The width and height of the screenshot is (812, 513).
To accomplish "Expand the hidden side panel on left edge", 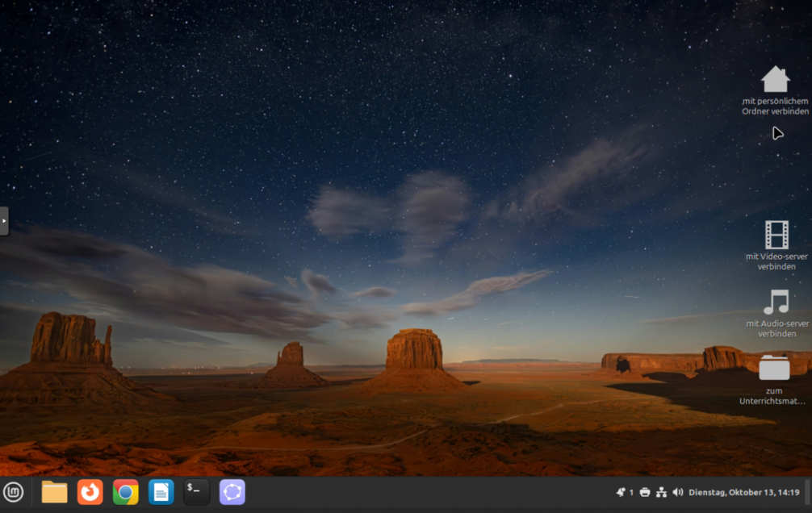I will click(4, 221).
